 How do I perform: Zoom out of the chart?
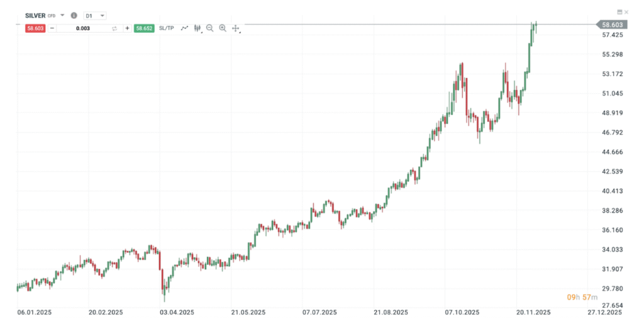click(210, 28)
